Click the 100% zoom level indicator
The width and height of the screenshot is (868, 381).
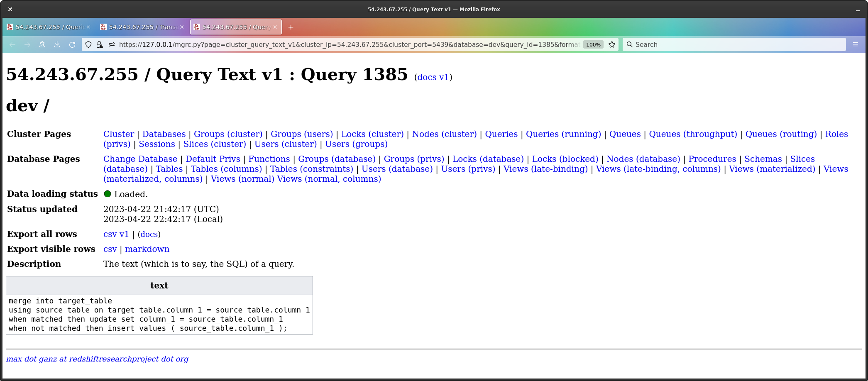(x=593, y=44)
